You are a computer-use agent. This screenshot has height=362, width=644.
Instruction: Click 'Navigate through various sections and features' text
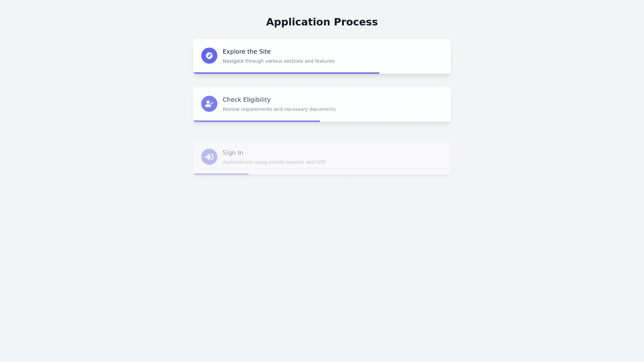coord(278,61)
